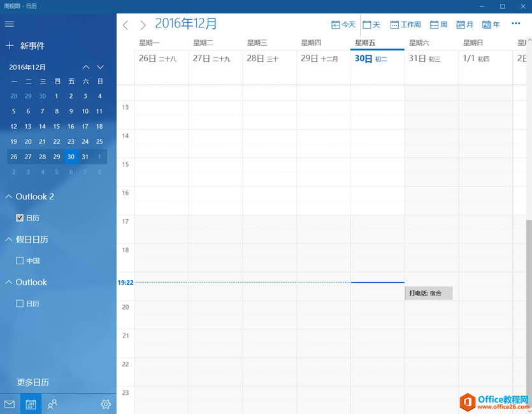
Task: Create a 新事件
Action: [25, 46]
